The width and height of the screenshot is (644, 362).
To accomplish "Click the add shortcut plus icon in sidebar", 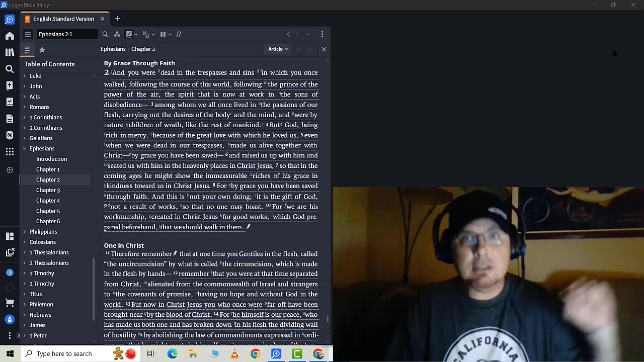I will [10, 170].
